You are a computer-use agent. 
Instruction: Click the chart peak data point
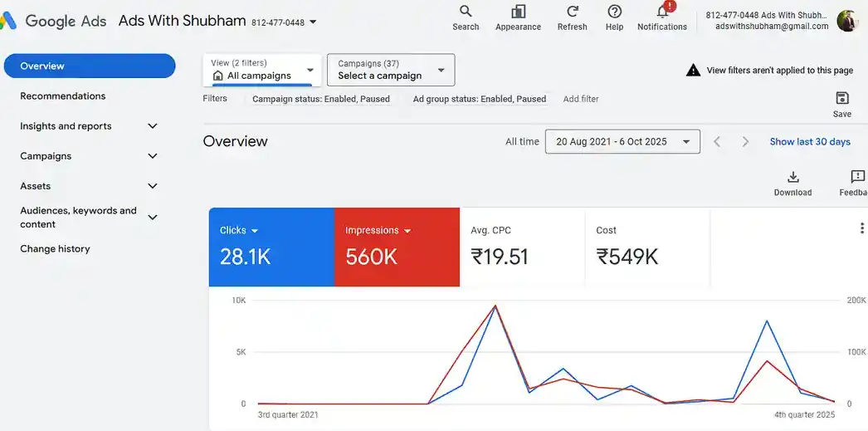click(x=495, y=306)
